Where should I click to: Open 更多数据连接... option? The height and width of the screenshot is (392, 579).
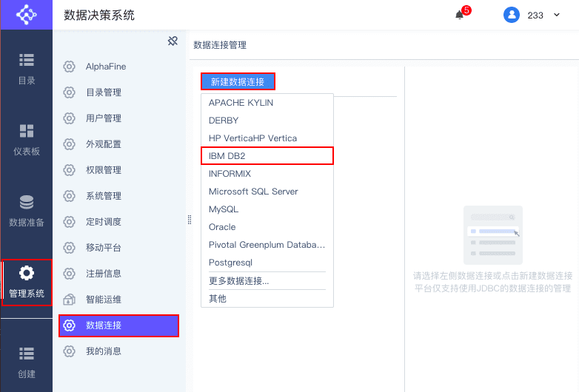pyautogui.click(x=267, y=280)
